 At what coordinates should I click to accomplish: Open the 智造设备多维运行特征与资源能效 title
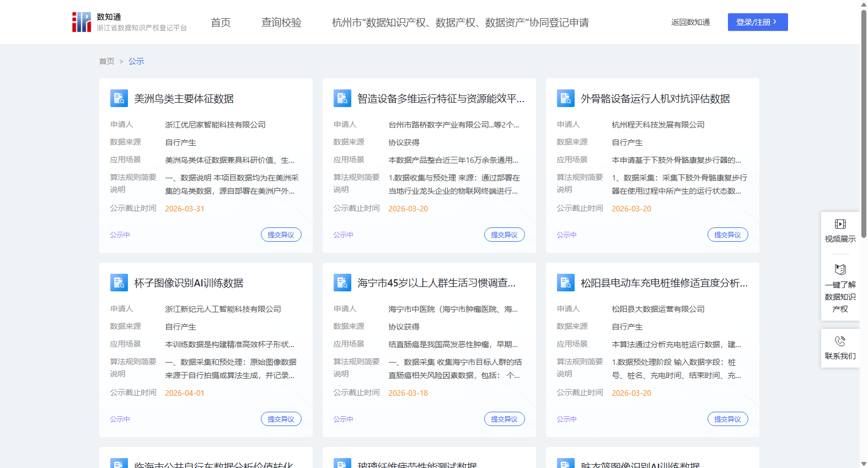441,99
